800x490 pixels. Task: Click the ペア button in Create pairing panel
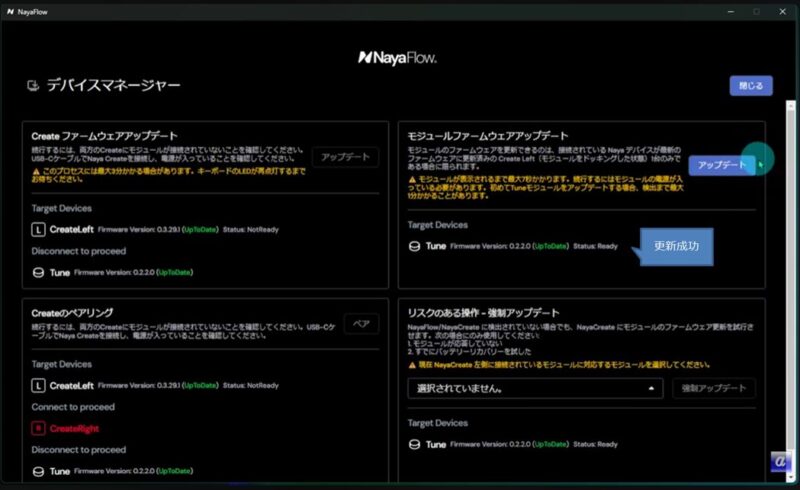(361, 324)
